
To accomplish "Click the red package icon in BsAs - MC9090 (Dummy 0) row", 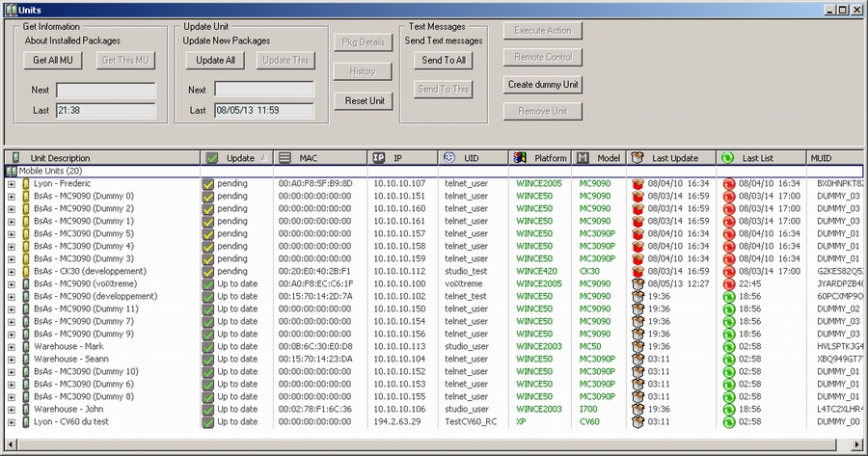I will [x=637, y=196].
